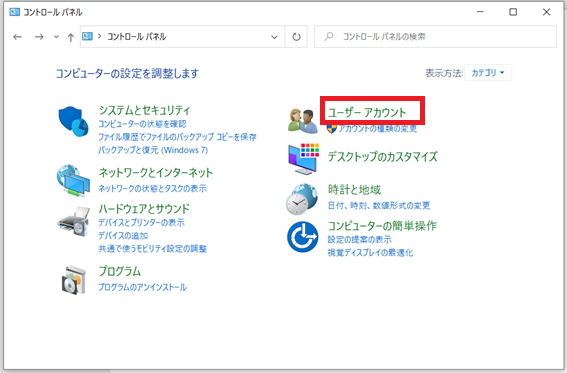Refresh the Control Panel view

296,37
